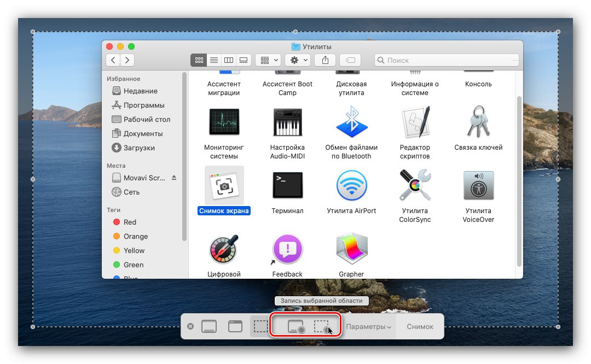Open the Терминал utility

(287, 185)
